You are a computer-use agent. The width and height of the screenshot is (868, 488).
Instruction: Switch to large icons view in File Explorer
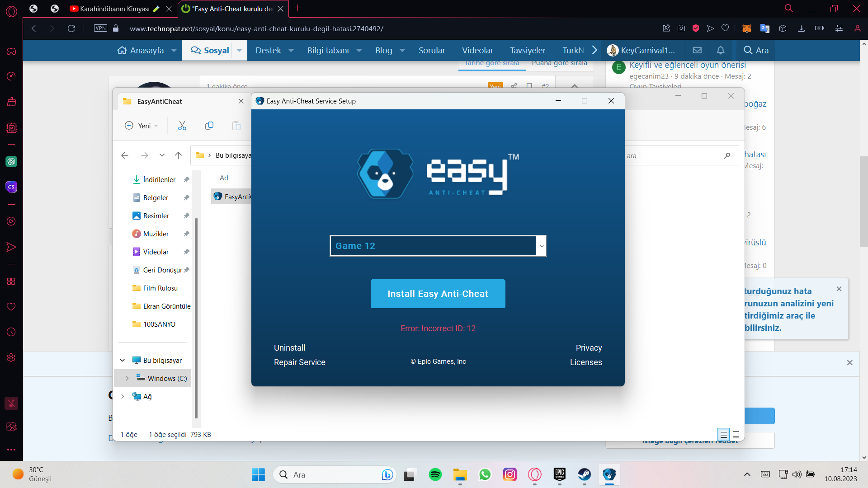click(x=736, y=434)
